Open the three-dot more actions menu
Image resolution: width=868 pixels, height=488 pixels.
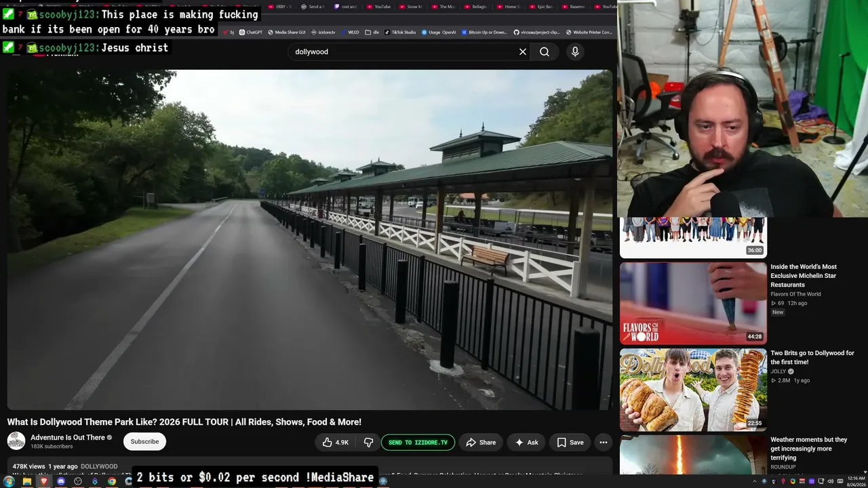coord(603,443)
